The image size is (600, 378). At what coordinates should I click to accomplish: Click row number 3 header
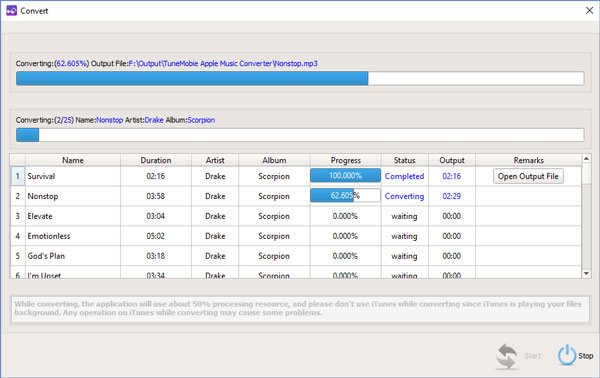(x=18, y=216)
